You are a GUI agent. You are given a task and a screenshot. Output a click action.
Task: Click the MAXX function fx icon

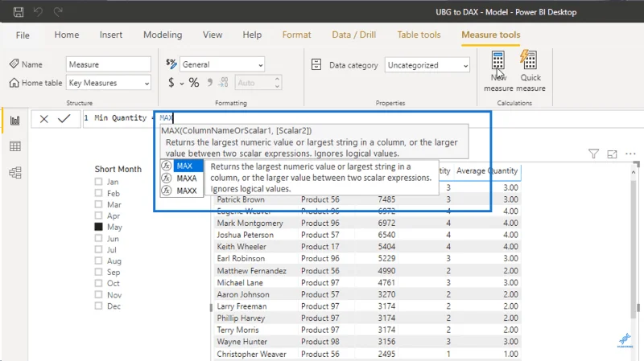167,191
